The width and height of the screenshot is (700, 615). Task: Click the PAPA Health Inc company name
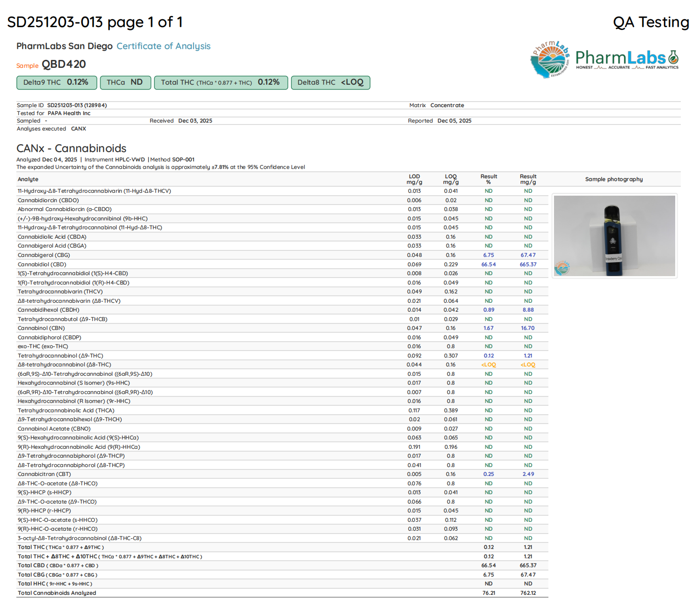point(69,113)
